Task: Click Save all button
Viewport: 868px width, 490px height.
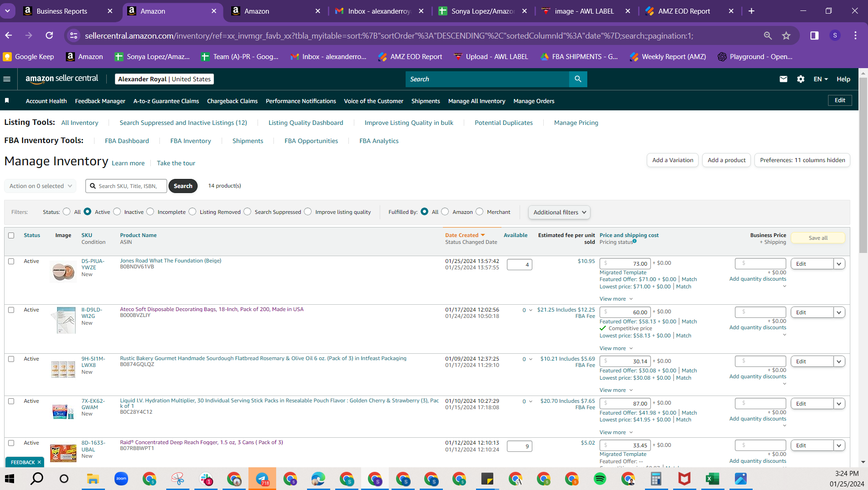Action: (x=818, y=238)
